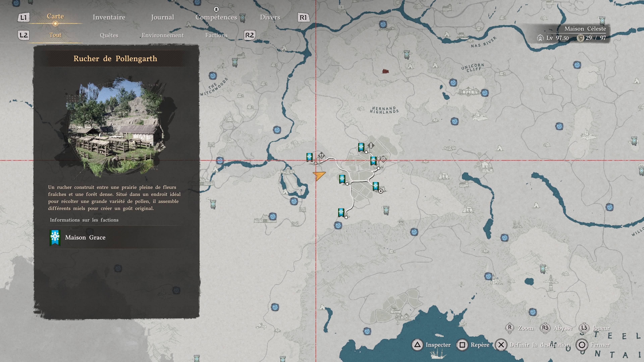The image size is (644, 362).
Task: Click the L3 icon beside Joueur
Action: (584, 328)
